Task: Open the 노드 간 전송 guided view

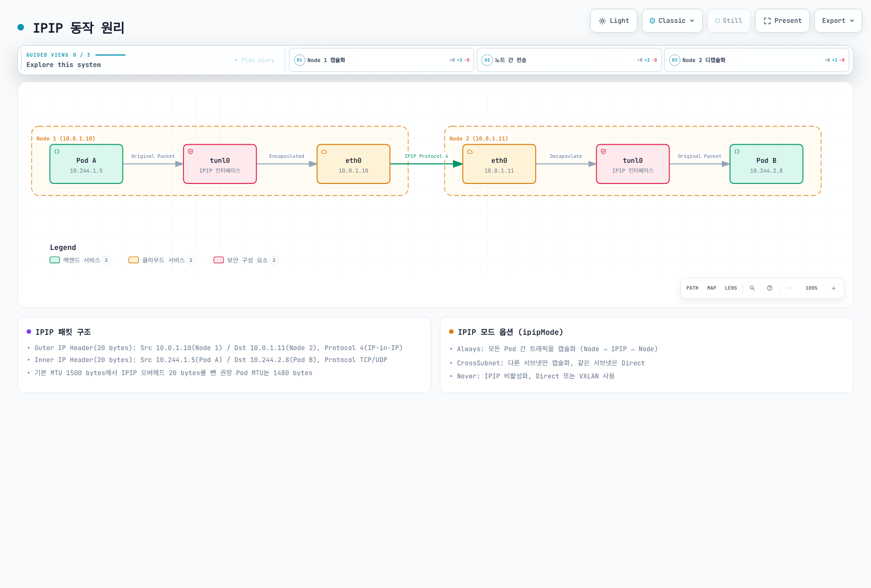Action: click(569, 60)
